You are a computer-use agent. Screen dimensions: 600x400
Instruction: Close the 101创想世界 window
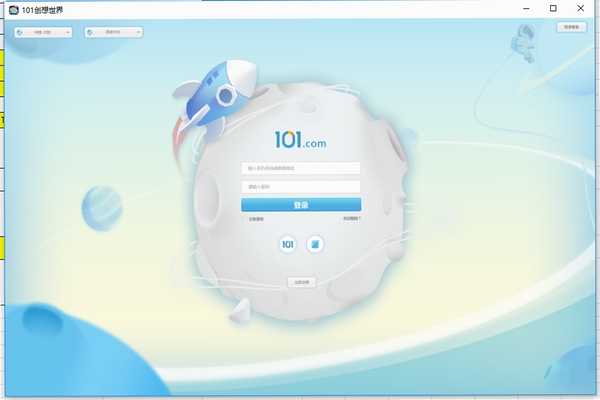(x=580, y=8)
